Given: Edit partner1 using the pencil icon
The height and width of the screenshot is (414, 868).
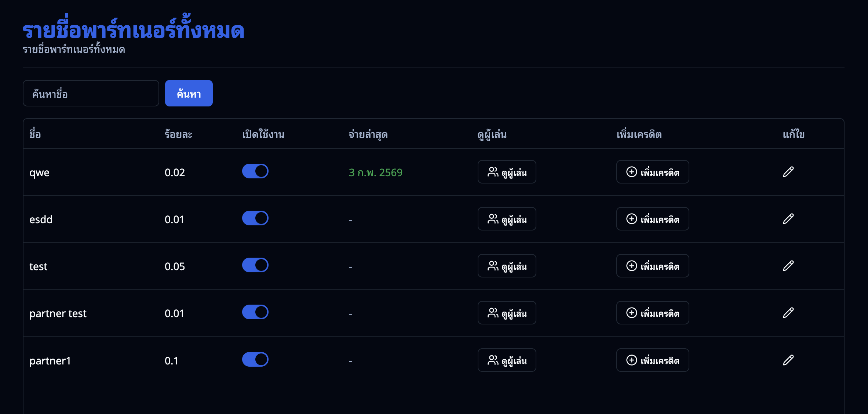Looking at the screenshot, I should [788, 360].
